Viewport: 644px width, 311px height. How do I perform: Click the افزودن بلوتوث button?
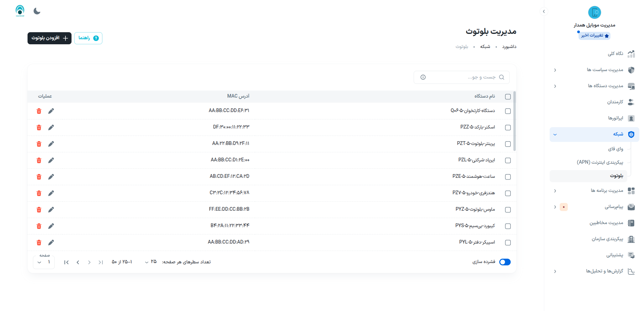[x=49, y=38]
